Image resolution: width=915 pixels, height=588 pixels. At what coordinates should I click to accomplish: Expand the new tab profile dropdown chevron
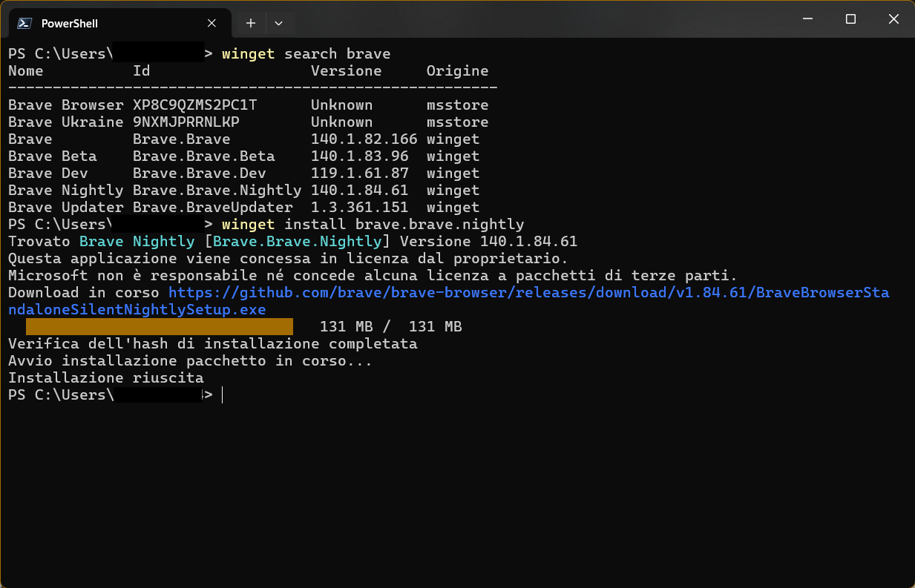[x=278, y=23]
